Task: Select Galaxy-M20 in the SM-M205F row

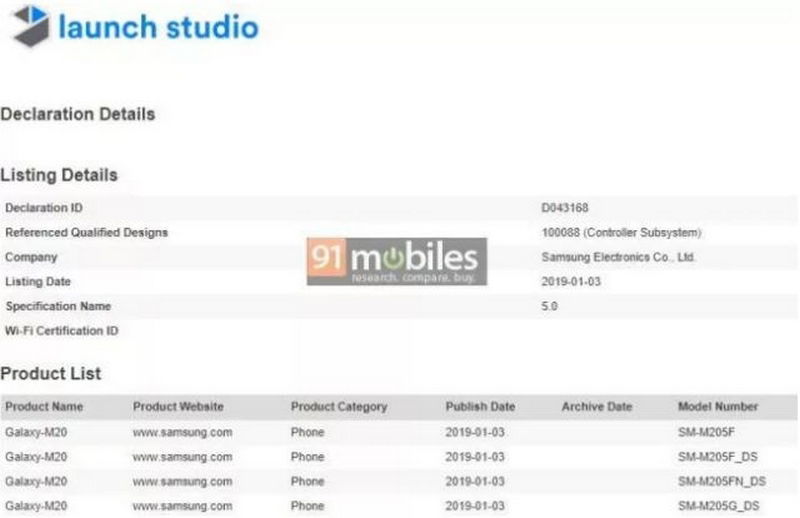Action: (x=36, y=432)
